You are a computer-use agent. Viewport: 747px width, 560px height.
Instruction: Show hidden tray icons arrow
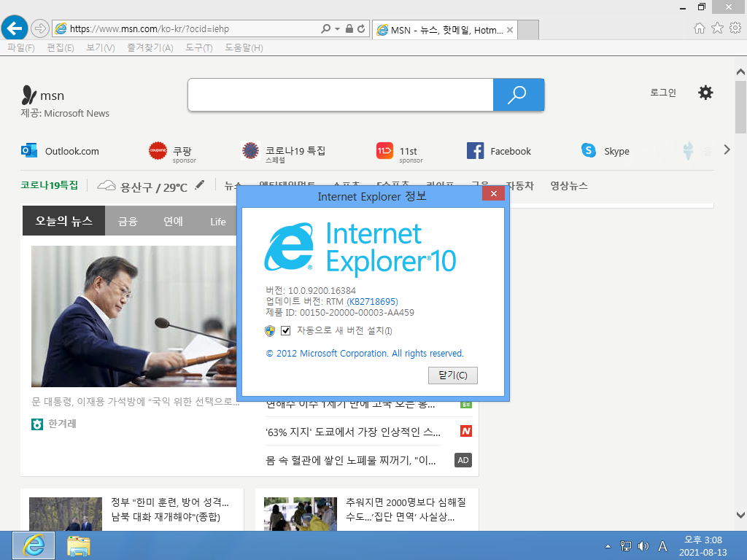tap(608, 546)
